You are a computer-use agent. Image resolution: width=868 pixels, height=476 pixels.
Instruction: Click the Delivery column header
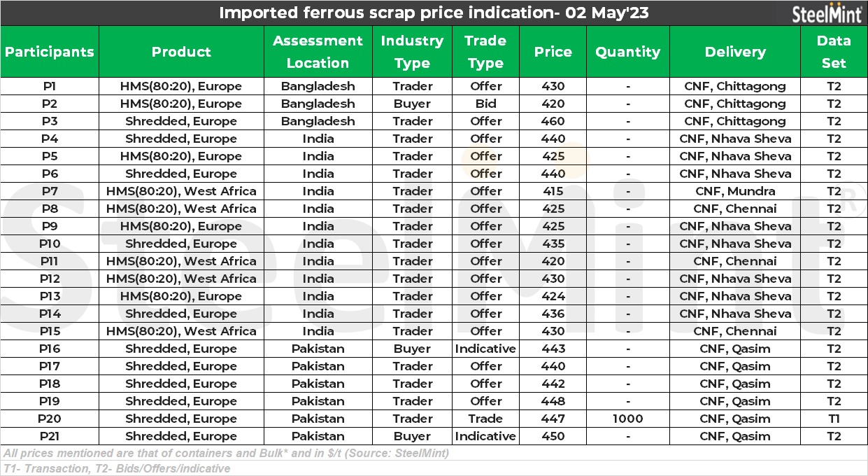pos(735,52)
